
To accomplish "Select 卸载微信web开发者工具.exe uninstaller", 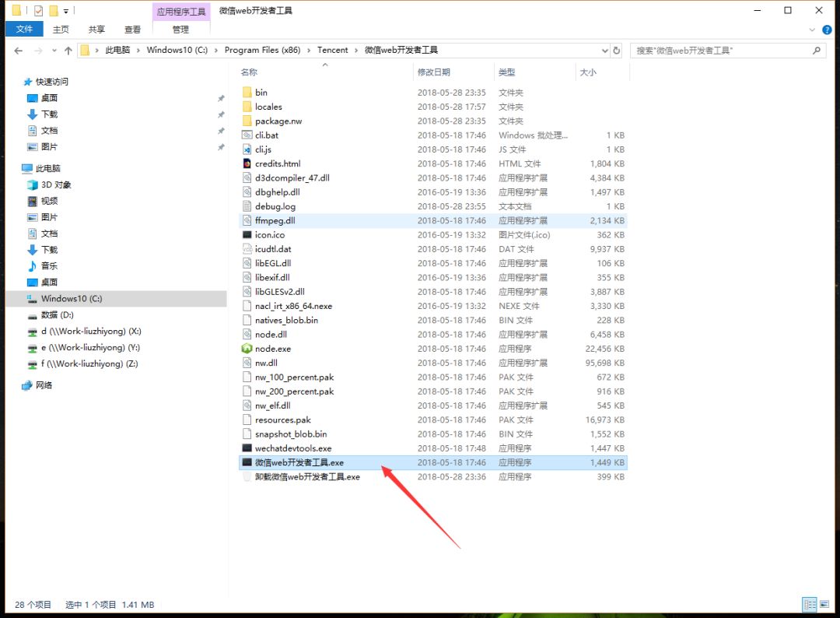I will coord(433,476).
